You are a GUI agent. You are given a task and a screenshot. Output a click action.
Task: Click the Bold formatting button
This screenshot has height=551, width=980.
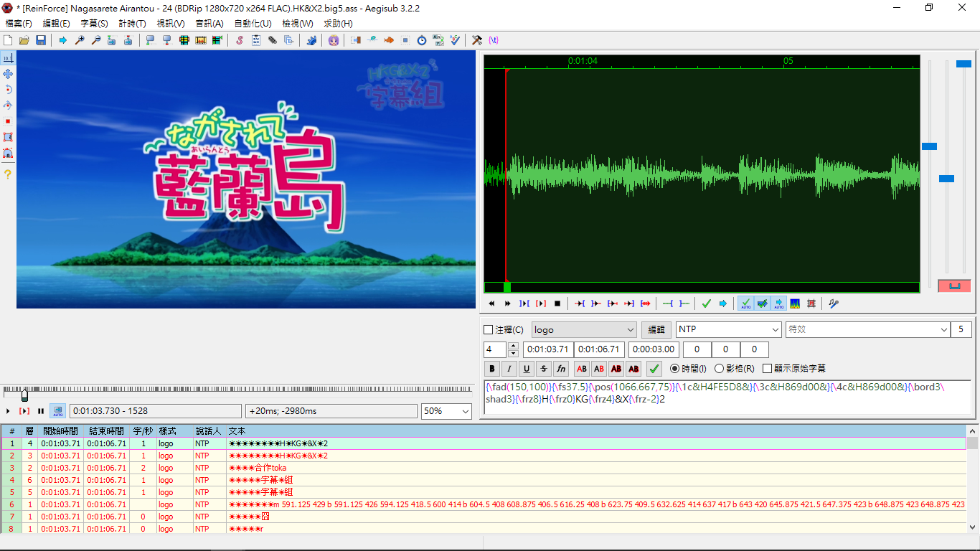tap(492, 369)
